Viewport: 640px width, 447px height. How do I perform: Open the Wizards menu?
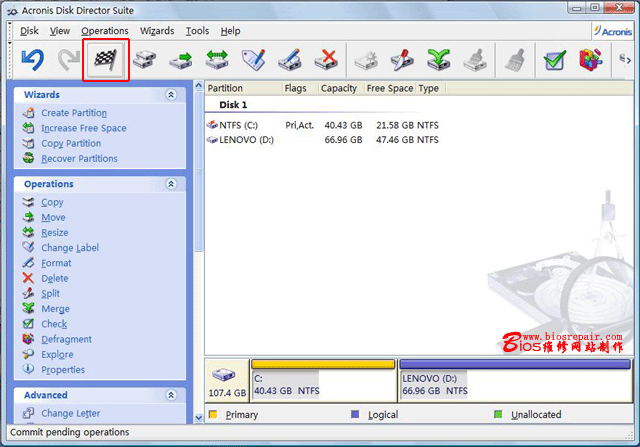[157, 31]
